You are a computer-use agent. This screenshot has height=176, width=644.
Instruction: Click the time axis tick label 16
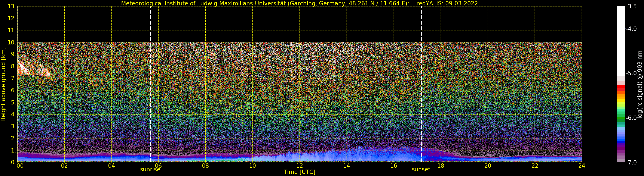tap(394, 166)
